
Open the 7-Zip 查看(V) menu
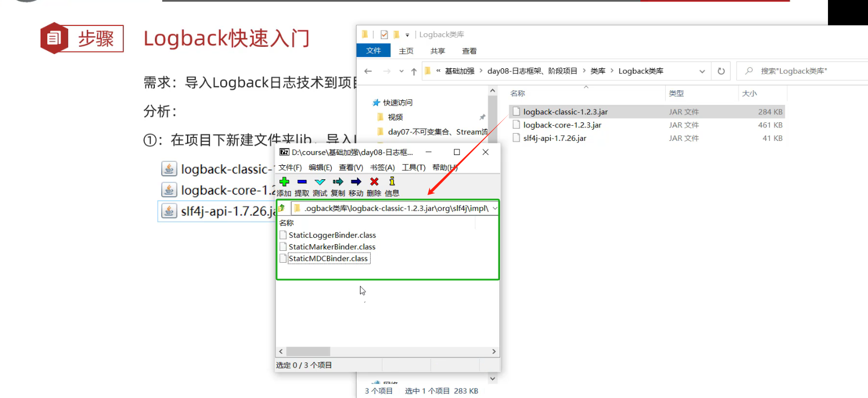351,167
